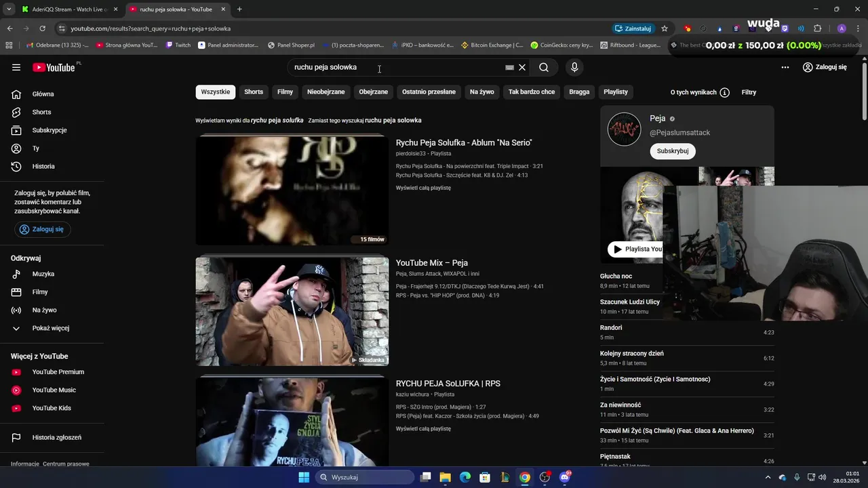This screenshot has width=868, height=488.
Task: Clear the search query with X
Action: point(522,67)
